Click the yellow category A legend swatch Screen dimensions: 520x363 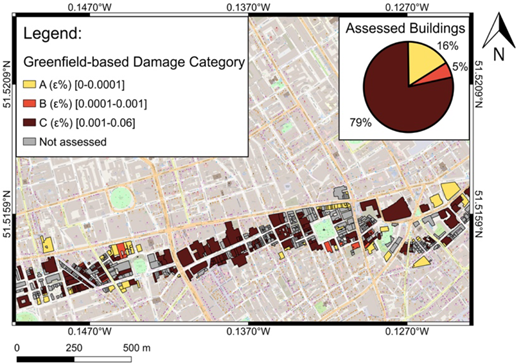29,85
